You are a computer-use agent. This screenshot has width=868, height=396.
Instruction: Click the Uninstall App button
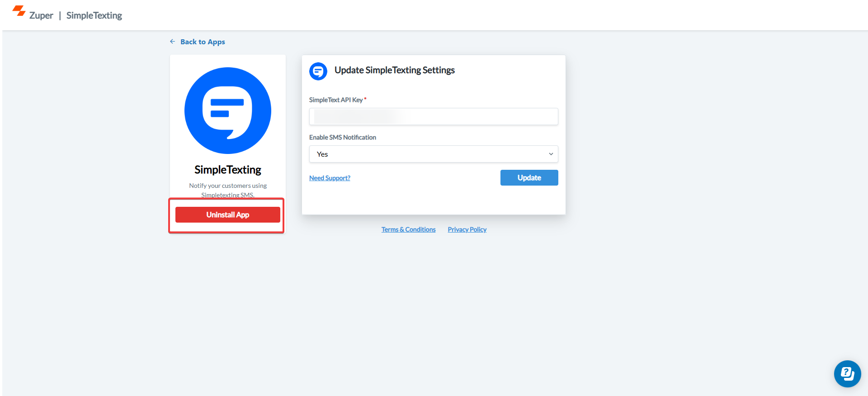point(228,215)
